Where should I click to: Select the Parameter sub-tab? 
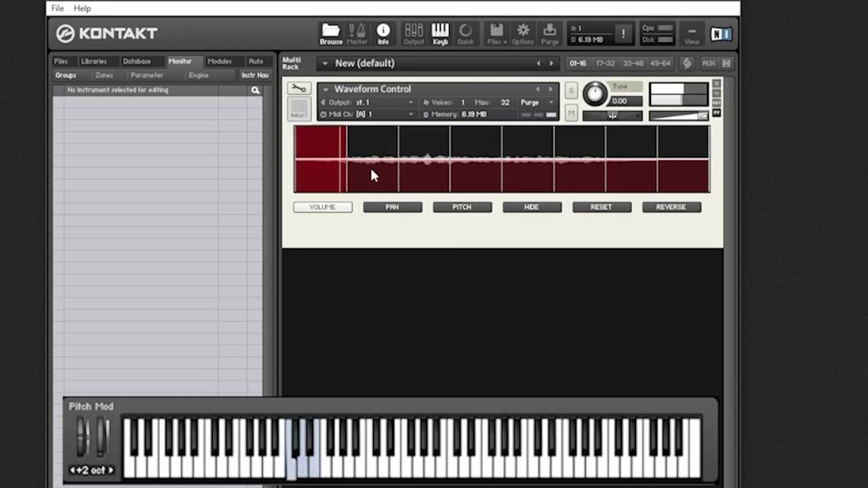[x=147, y=75]
